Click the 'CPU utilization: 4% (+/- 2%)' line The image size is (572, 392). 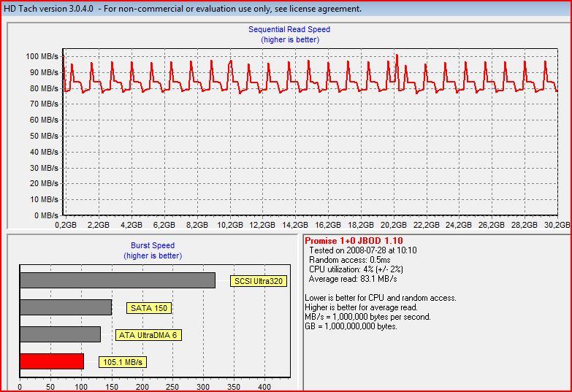click(356, 269)
